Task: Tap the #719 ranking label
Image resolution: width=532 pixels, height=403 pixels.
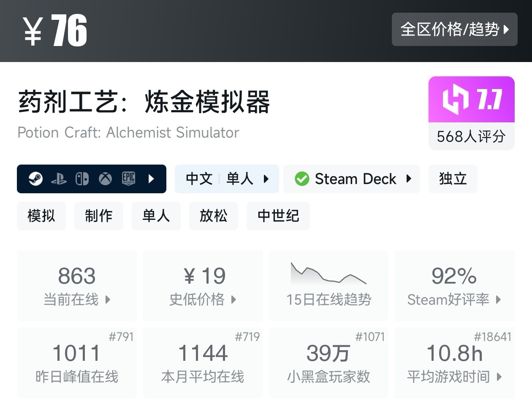Action: tap(247, 337)
